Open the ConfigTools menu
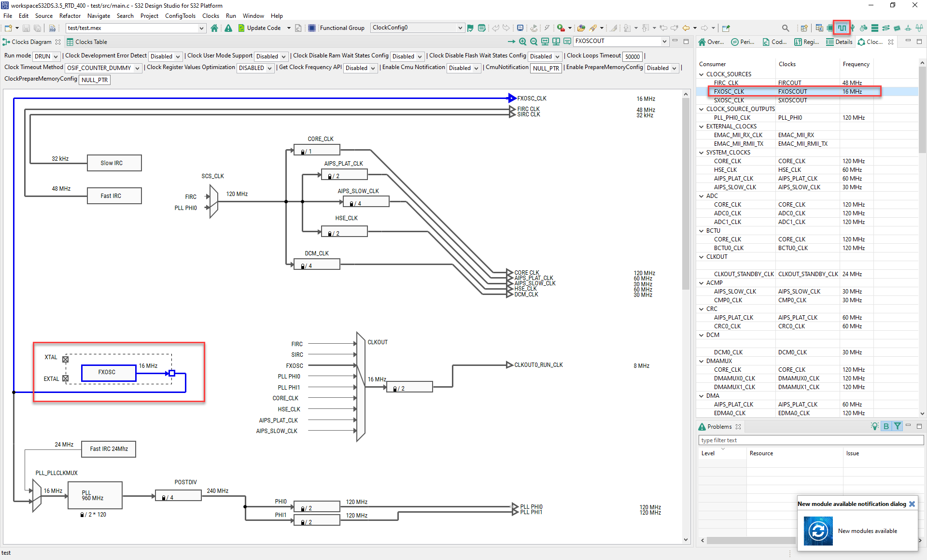This screenshot has height=560, width=927. (180, 16)
